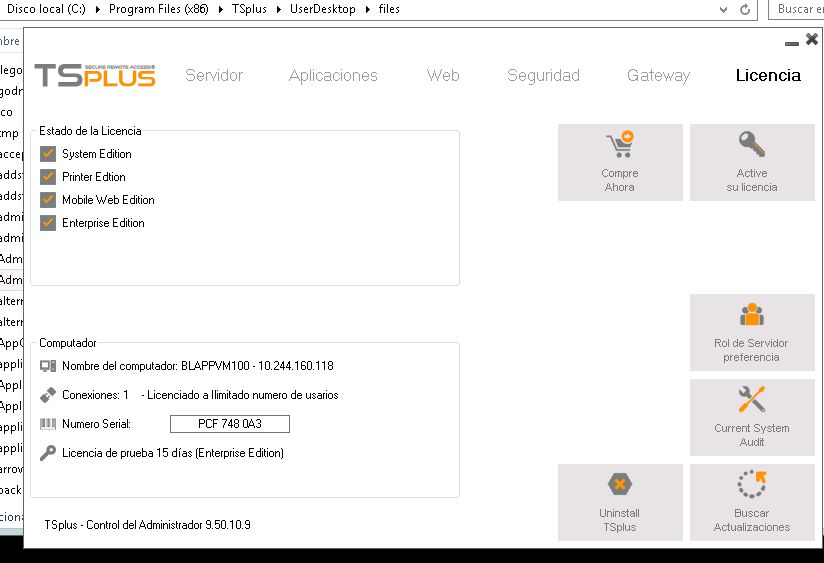Toggle the Enterprise Edition checkbox
The image size is (824, 563).
point(48,223)
